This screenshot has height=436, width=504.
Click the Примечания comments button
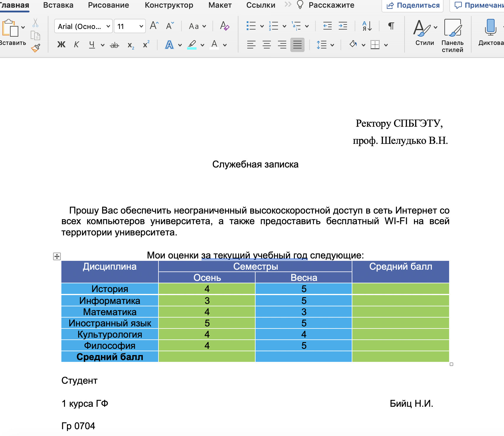pos(477,5)
